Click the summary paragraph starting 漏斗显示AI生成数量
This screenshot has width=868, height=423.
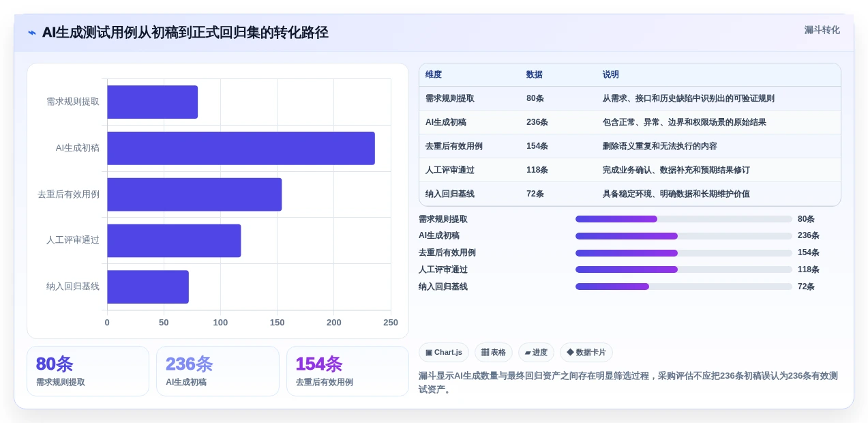tap(628, 383)
